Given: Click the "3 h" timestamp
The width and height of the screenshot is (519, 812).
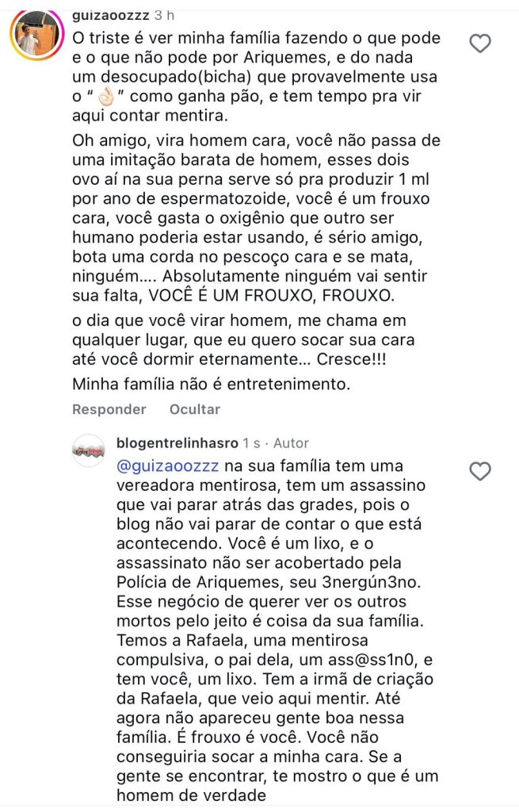Looking at the screenshot, I should click(x=164, y=15).
